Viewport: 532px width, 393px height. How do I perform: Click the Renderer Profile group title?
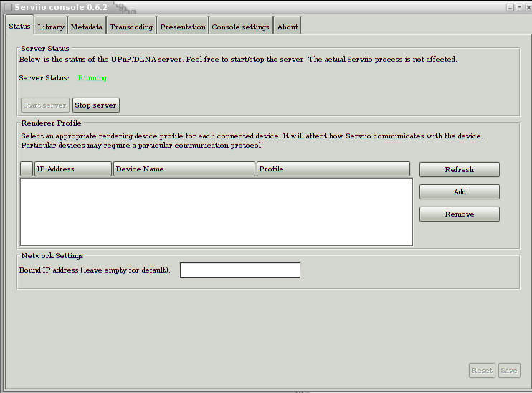[x=51, y=123]
